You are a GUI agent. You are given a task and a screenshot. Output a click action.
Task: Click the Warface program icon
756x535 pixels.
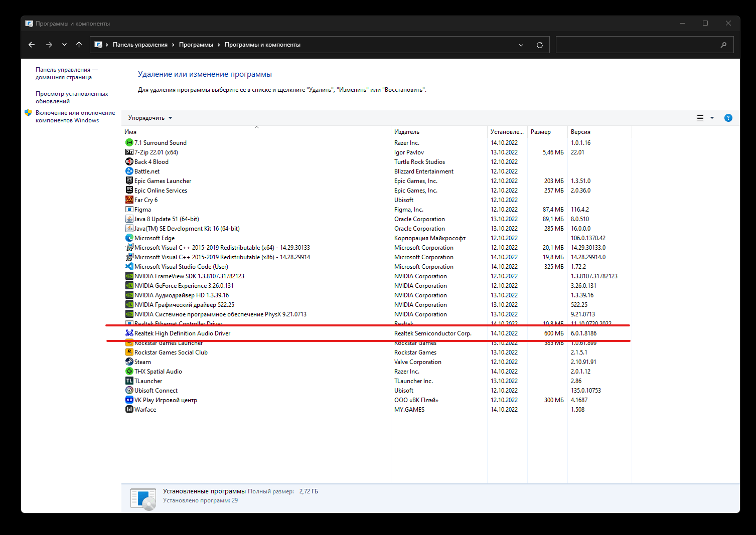pyautogui.click(x=129, y=410)
